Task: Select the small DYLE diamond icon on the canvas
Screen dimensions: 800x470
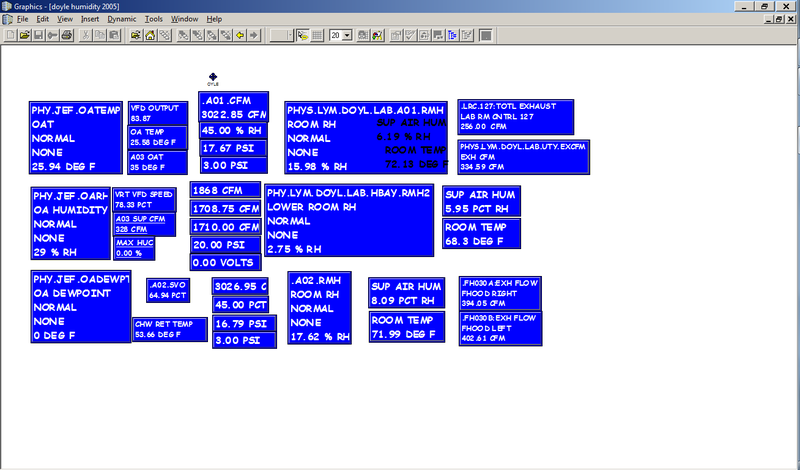Action: (x=212, y=76)
